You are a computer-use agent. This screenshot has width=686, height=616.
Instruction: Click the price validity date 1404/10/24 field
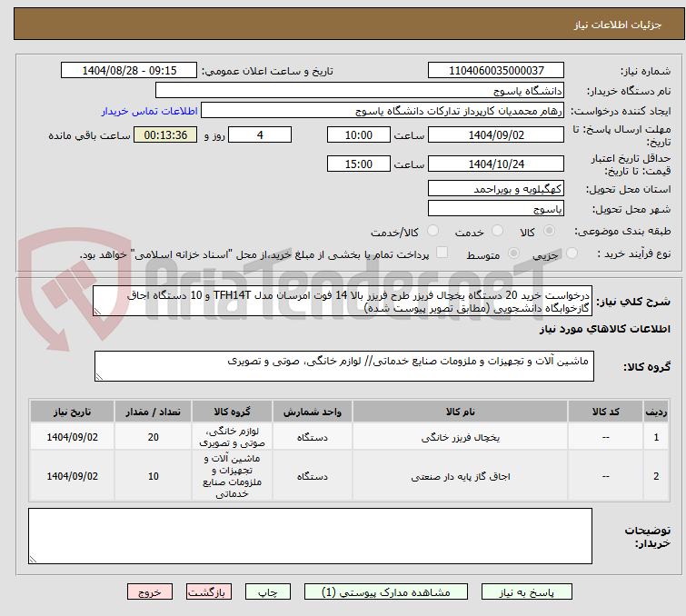coord(496,164)
